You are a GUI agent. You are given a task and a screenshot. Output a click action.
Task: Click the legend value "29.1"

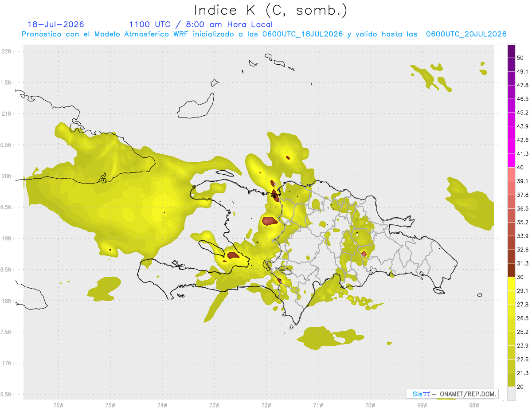point(523,291)
